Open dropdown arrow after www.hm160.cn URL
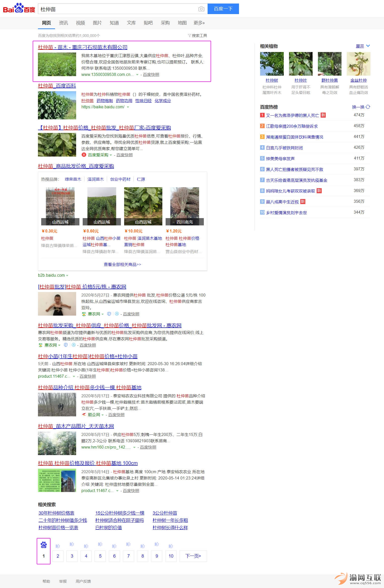Image resolution: width=384 pixels, height=588 pixels. pos(134,447)
